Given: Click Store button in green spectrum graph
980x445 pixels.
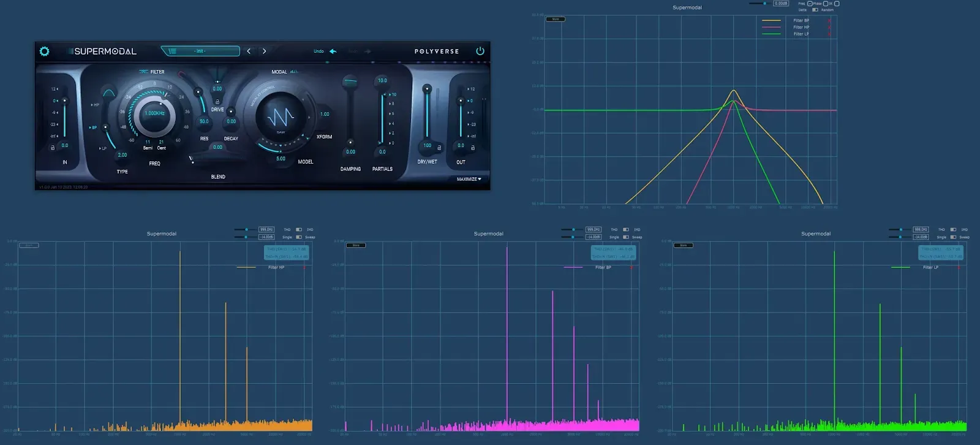Looking at the screenshot, I should [684, 245].
